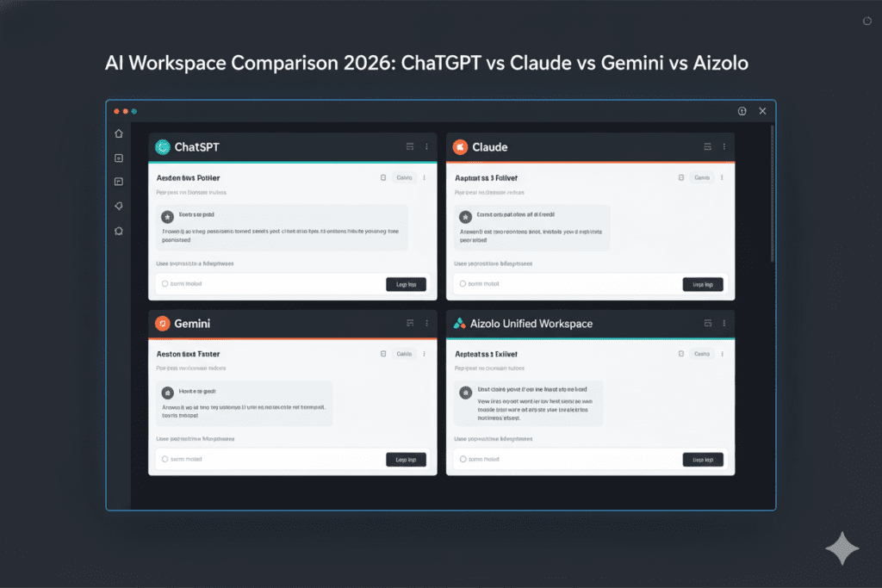Open the Home icon in the left sidebar
Viewport: 882px width, 588px height.
(x=118, y=133)
